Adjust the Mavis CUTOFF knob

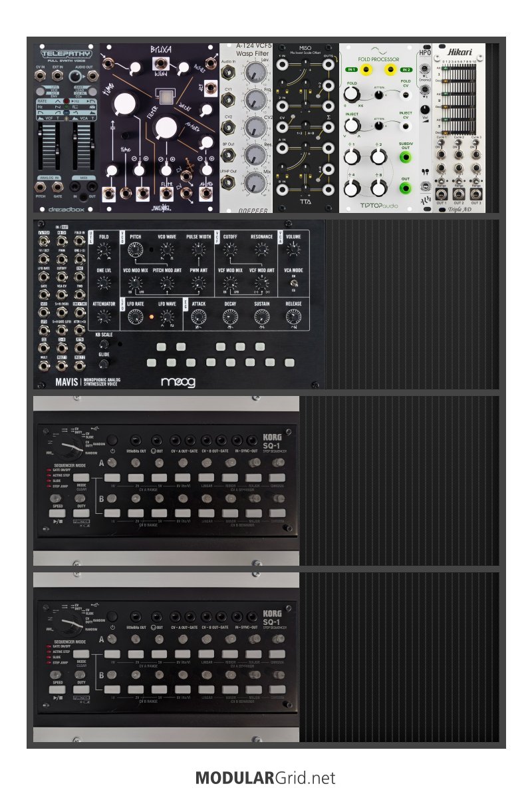230,250
